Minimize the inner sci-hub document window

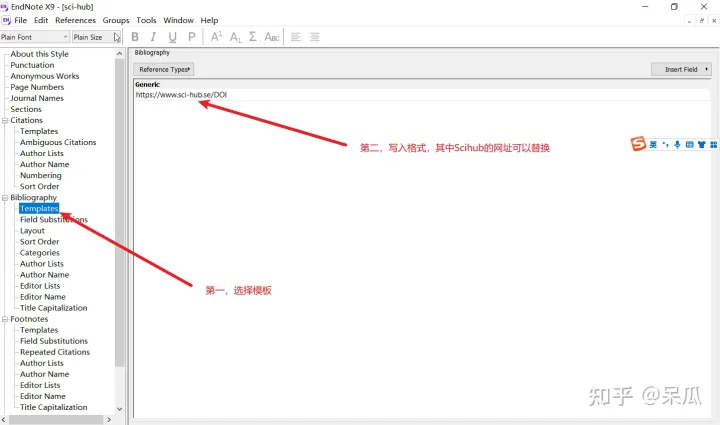689,21
